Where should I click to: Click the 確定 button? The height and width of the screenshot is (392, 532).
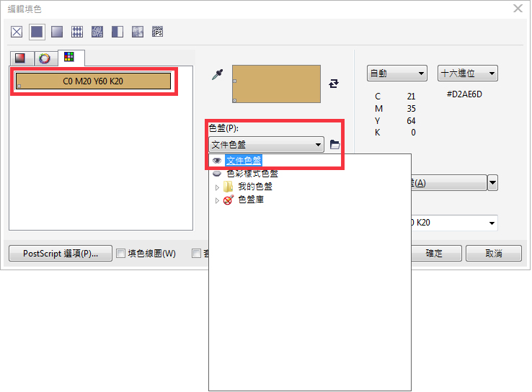[x=434, y=254]
